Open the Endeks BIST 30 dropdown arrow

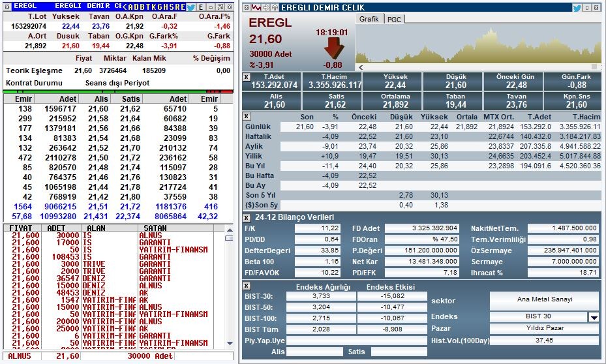[x=594, y=317]
